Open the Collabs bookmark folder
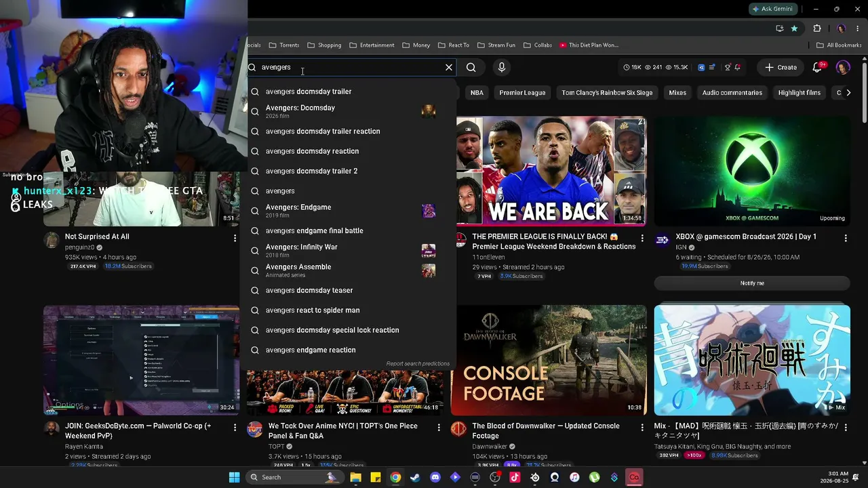This screenshot has height=488, width=868. click(x=538, y=45)
